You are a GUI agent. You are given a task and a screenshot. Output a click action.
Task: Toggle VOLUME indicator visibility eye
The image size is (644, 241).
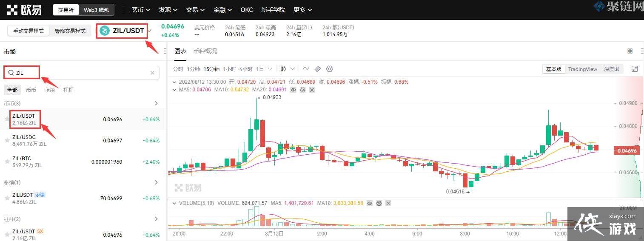(x=370, y=203)
